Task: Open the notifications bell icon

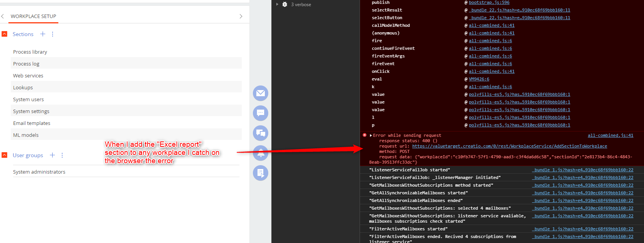Action: (260, 153)
